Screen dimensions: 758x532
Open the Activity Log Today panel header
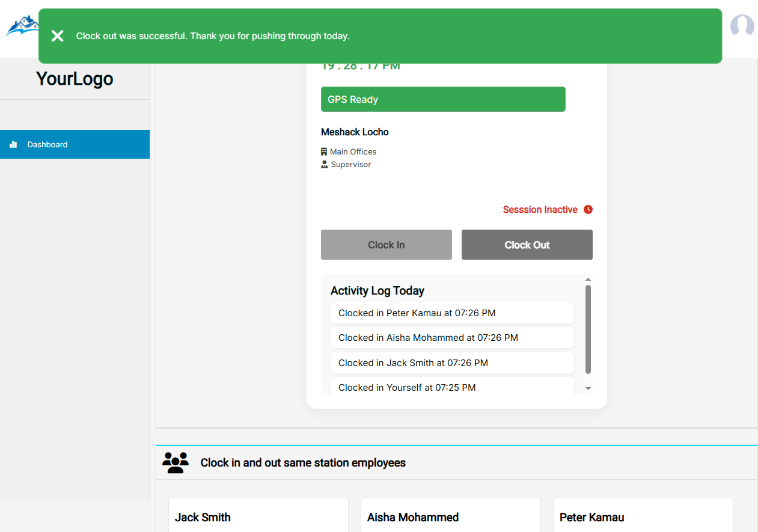point(377,290)
